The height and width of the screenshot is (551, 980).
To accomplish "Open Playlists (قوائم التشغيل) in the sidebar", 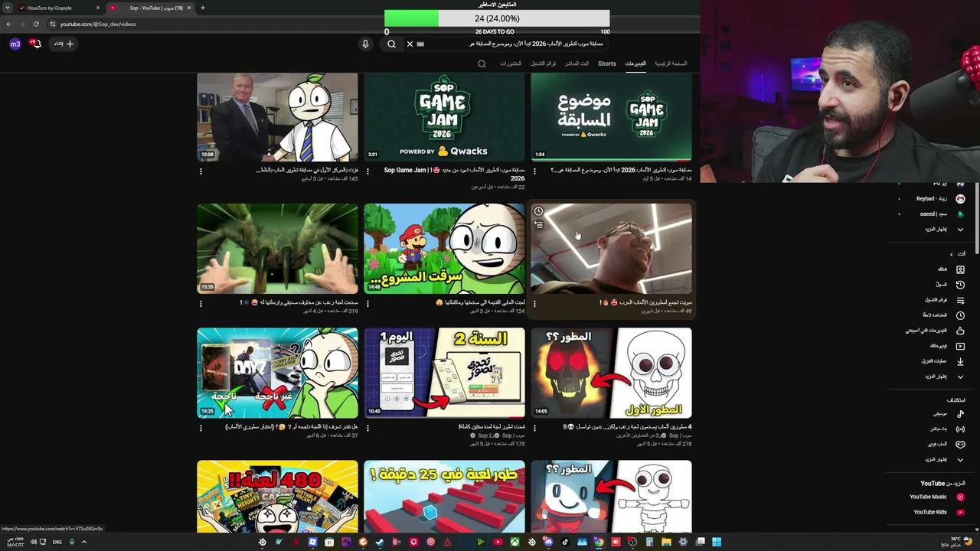I will 944,300.
